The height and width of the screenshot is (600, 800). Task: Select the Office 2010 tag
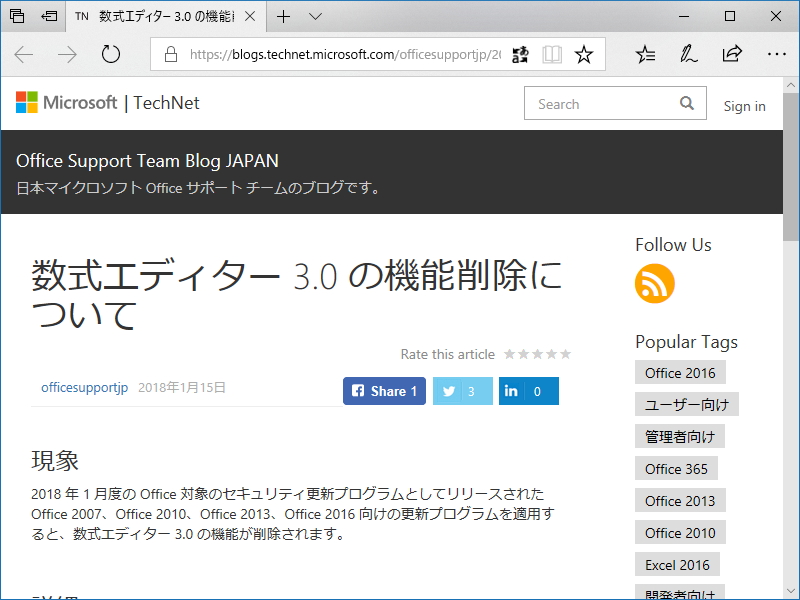680,533
